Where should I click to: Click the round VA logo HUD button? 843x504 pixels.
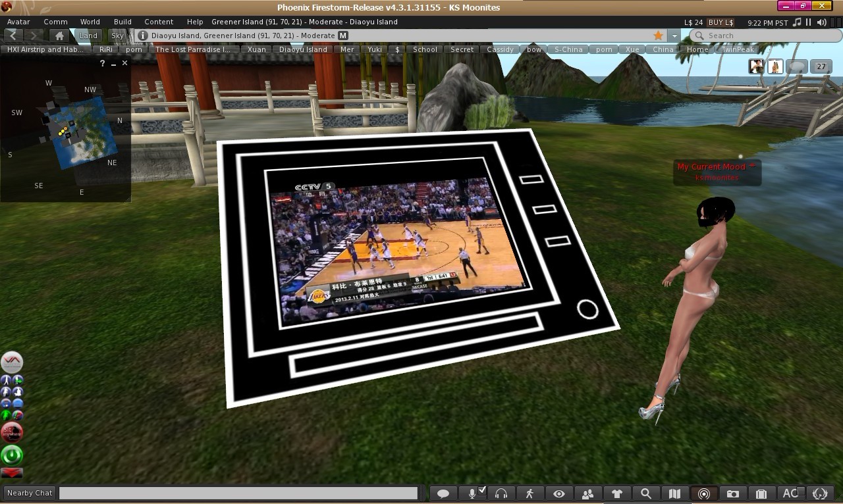tap(12, 362)
